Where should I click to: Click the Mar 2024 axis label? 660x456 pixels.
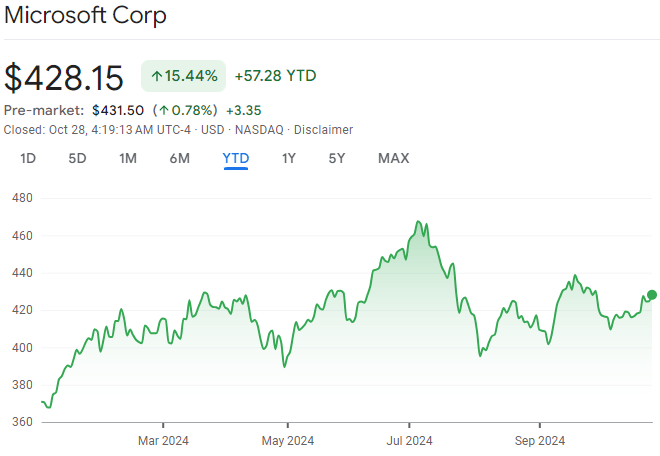pos(163,441)
